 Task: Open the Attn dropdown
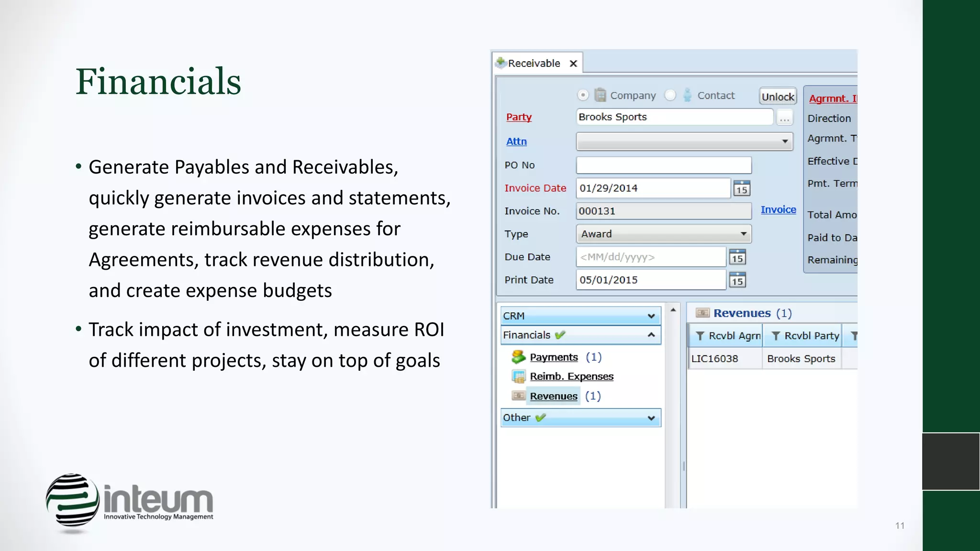click(685, 142)
